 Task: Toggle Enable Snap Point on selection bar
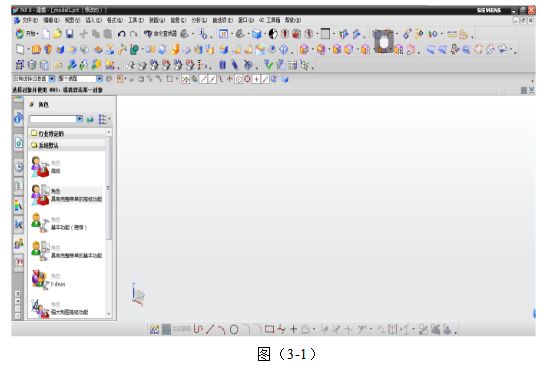pyautogui.click(x=185, y=79)
